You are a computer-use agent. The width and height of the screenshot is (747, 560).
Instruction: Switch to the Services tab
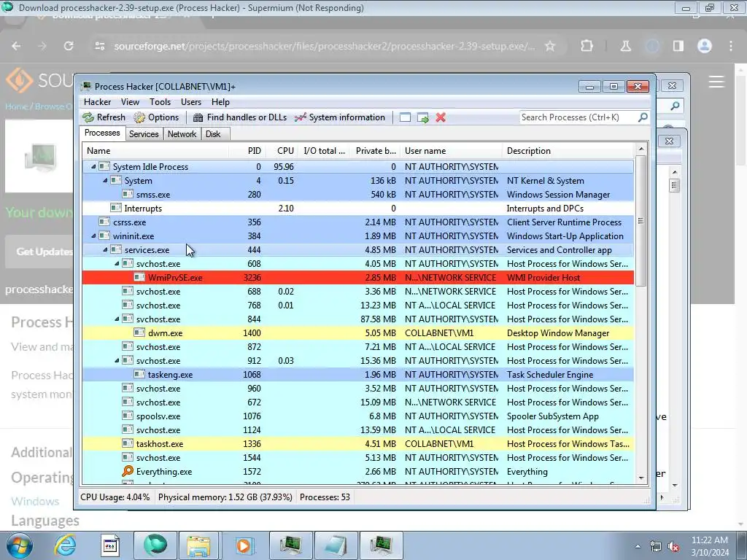144,134
